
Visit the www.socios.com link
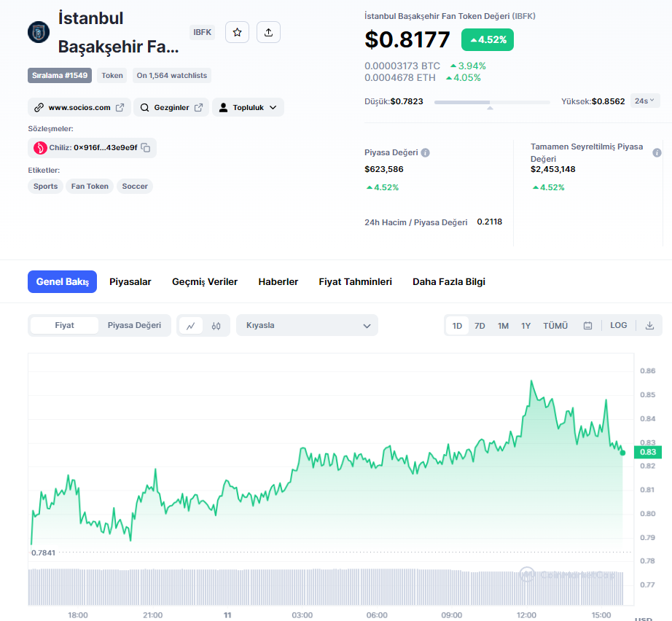79,107
